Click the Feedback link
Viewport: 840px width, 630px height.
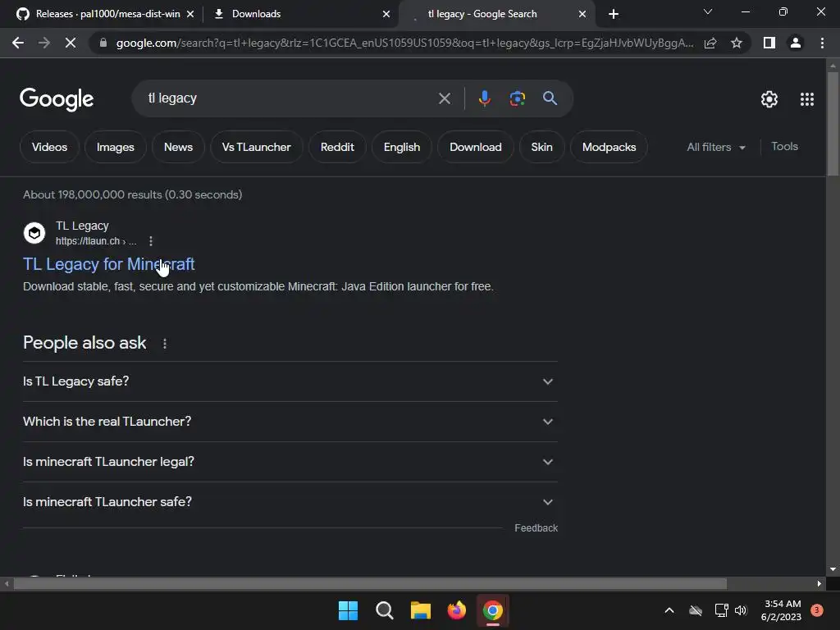tap(536, 528)
